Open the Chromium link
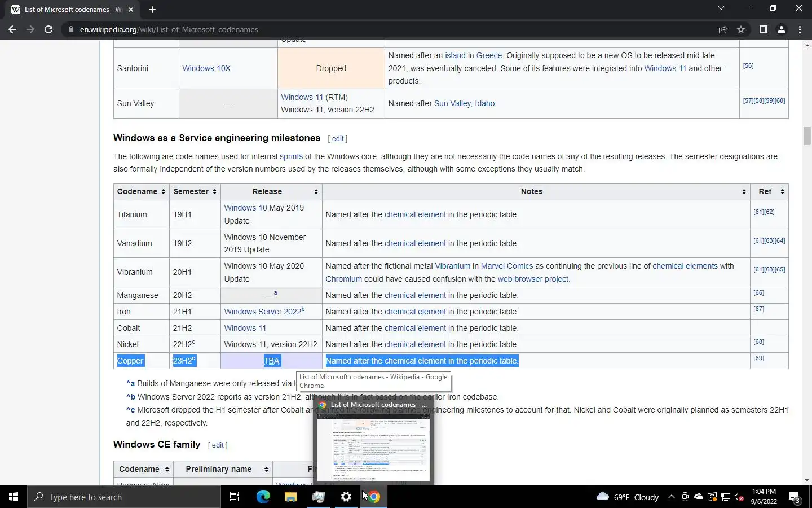Image resolution: width=812 pixels, height=508 pixels. [344, 279]
